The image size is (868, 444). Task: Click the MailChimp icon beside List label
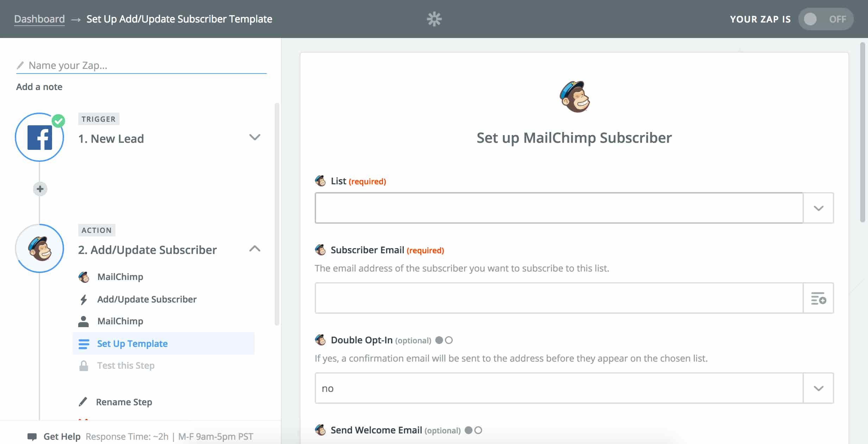(320, 181)
